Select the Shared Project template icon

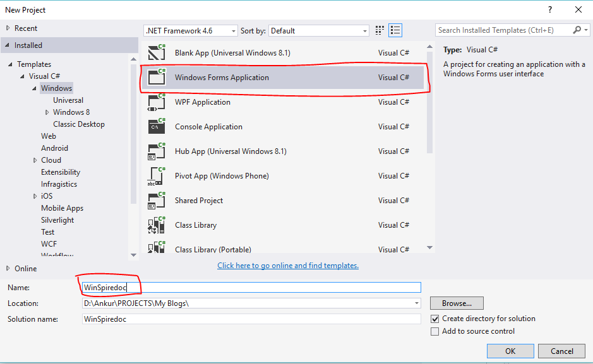(157, 200)
